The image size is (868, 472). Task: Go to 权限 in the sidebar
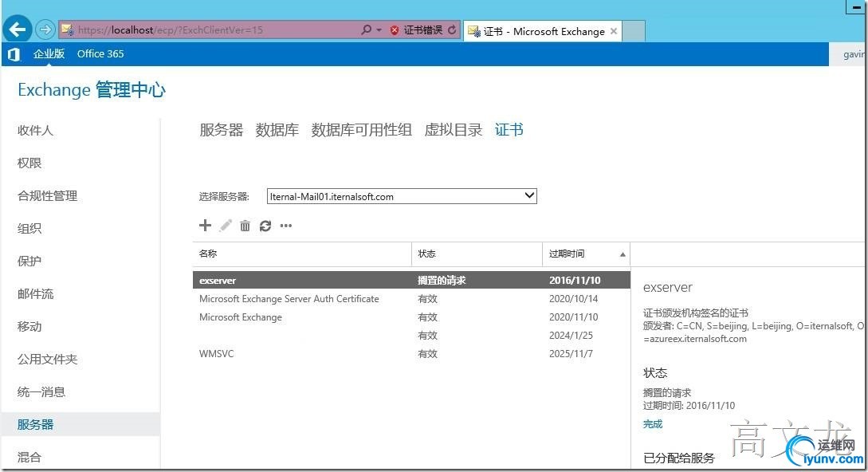29,163
